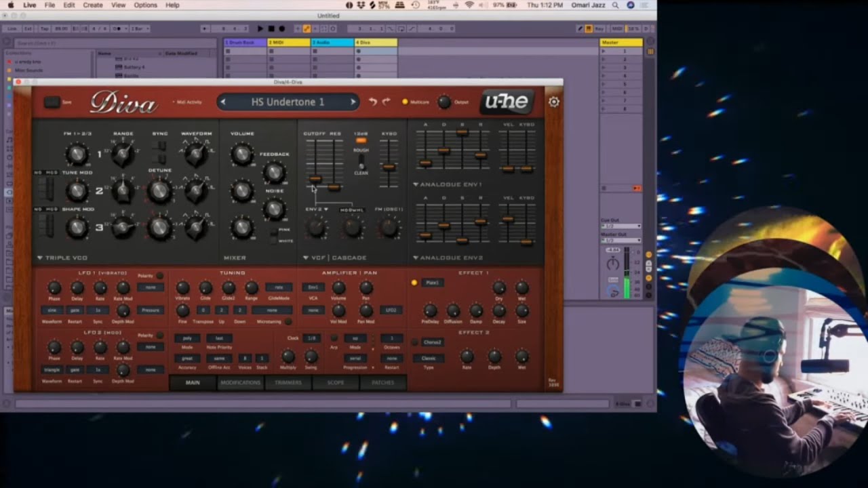Click the Diva Save button
The image size is (868, 488).
point(52,102)
